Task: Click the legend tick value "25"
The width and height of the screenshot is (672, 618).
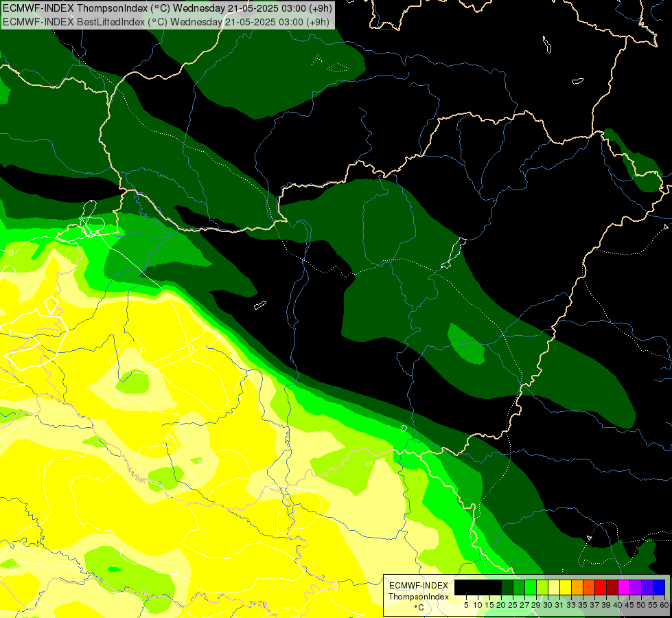Action: click(513, 605)
